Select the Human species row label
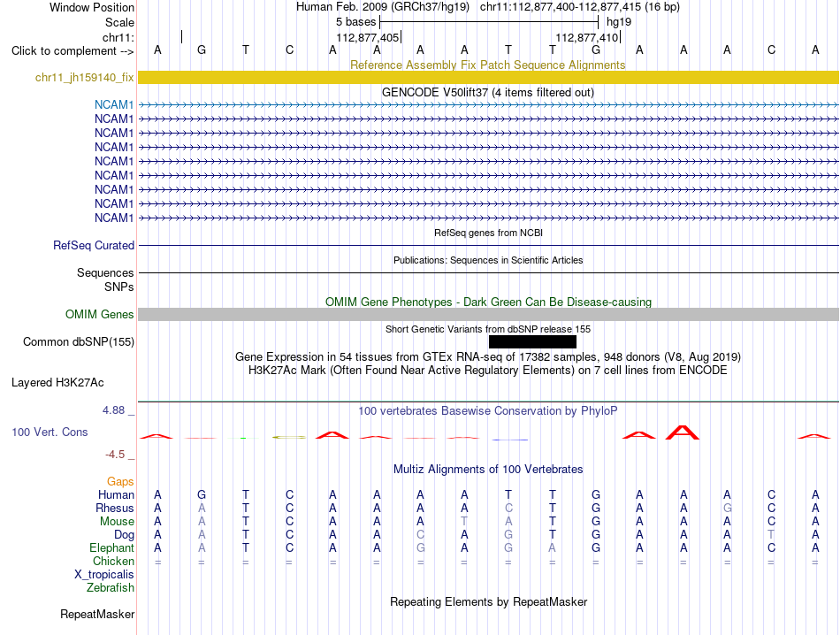This screenshot has height=635, width=840. coord(116,494)
